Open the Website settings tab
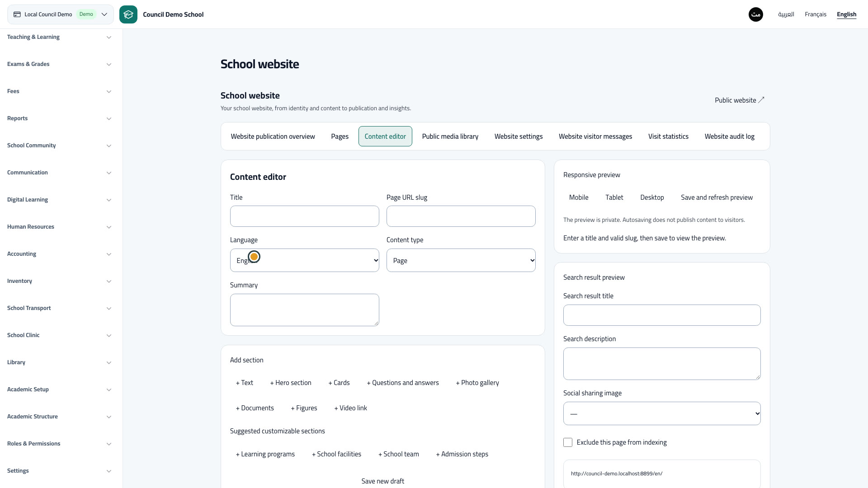 (519, 136)
